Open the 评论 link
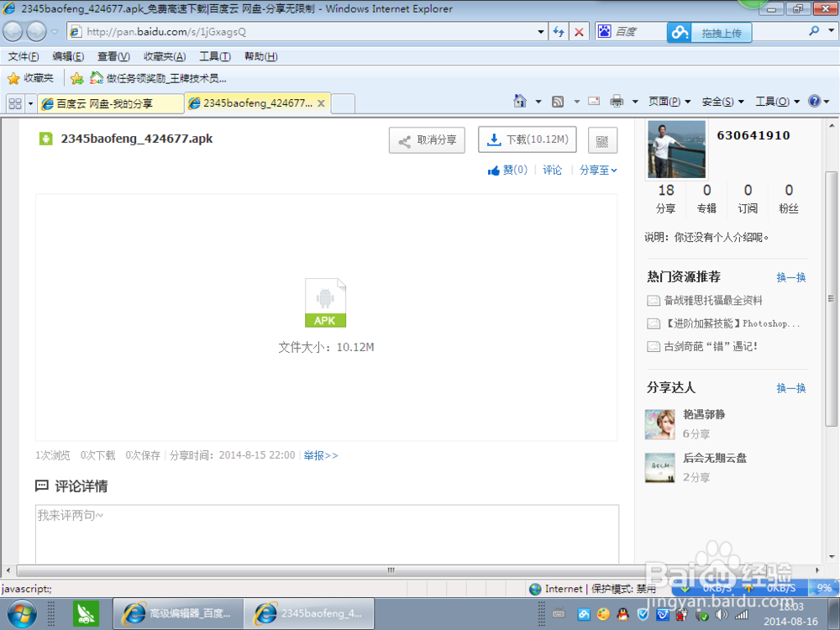Screen dimensions: 840x630 (553, 171)
